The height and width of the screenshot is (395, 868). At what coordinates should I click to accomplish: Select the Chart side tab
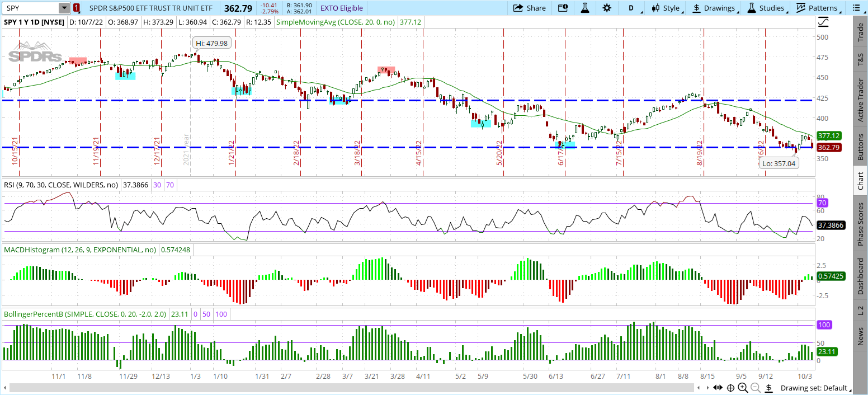(861, 180)
